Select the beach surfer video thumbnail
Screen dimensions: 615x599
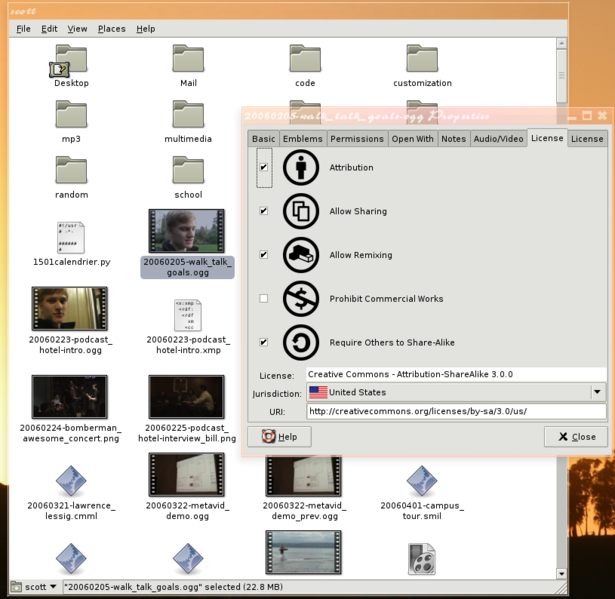pyautogui.click(x=304, y=552)
